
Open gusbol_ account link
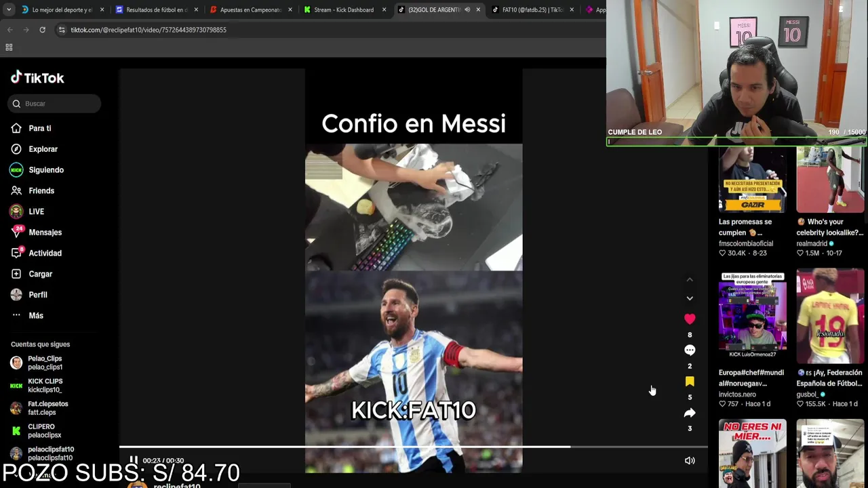click(811, 394)
